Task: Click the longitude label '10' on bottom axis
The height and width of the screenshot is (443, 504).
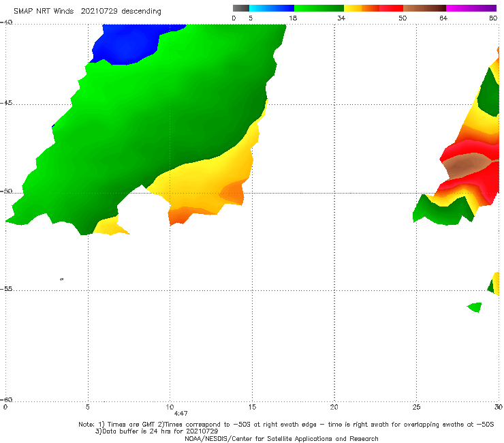Action: (170, 407)
